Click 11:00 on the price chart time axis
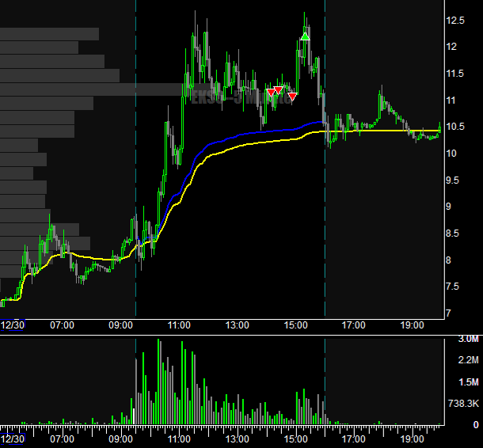The width and height of the screenshot is (483, 448). tap(179, 325)
